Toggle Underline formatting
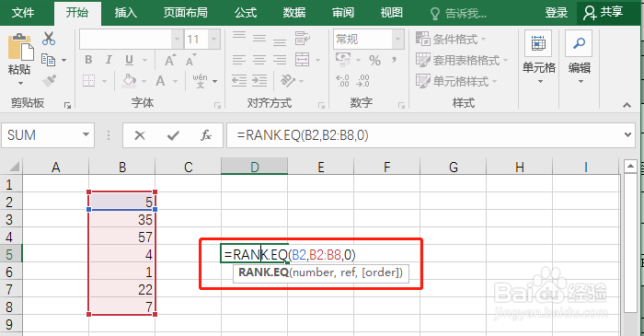Screen dimensions: 644x336 coord(129,60)
